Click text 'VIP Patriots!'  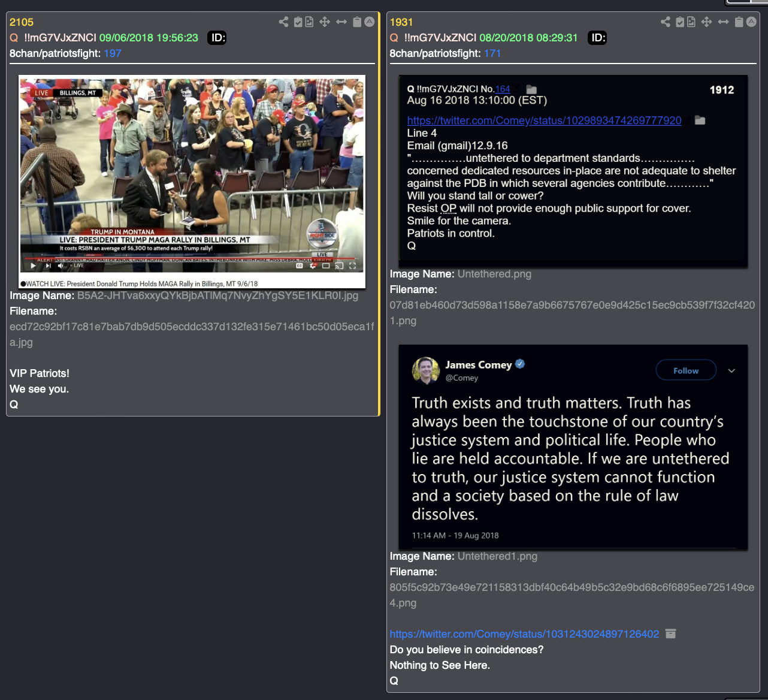click(40, 373)
